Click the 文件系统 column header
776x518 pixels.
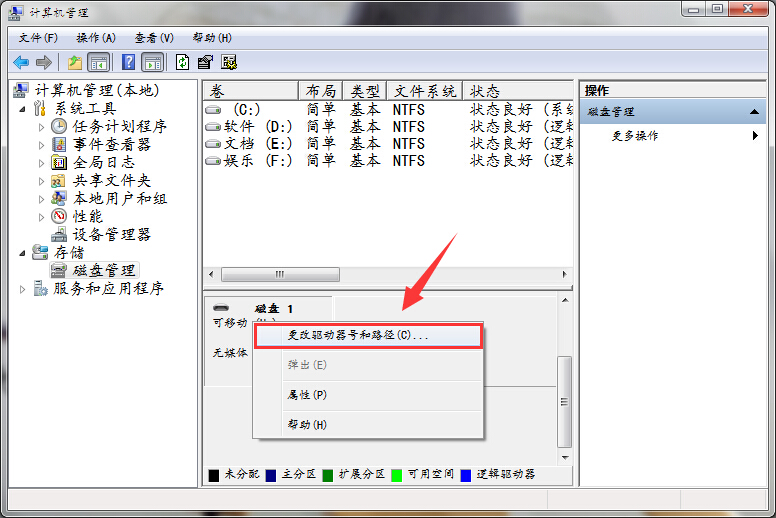point(424,91)
